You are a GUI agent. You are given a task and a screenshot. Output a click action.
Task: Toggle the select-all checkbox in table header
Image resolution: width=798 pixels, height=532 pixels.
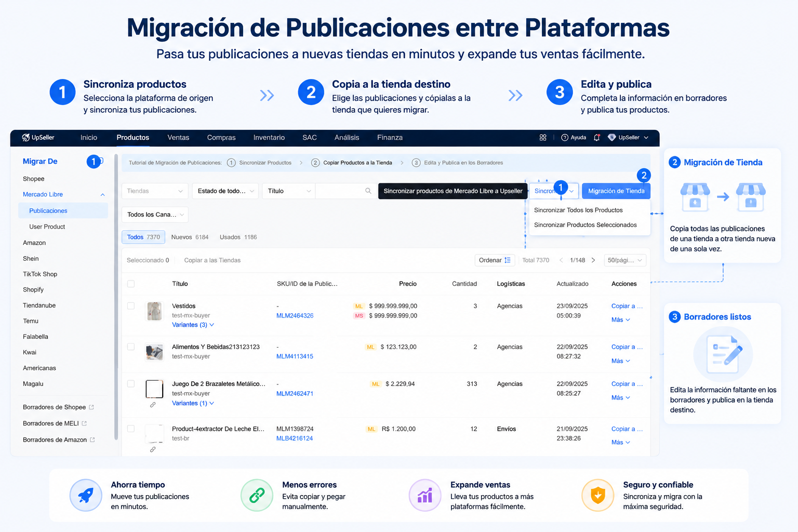131,284
